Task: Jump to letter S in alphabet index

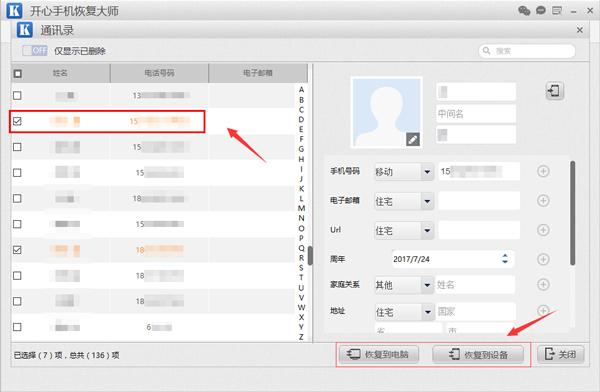Action: click(x=301, y=268)
